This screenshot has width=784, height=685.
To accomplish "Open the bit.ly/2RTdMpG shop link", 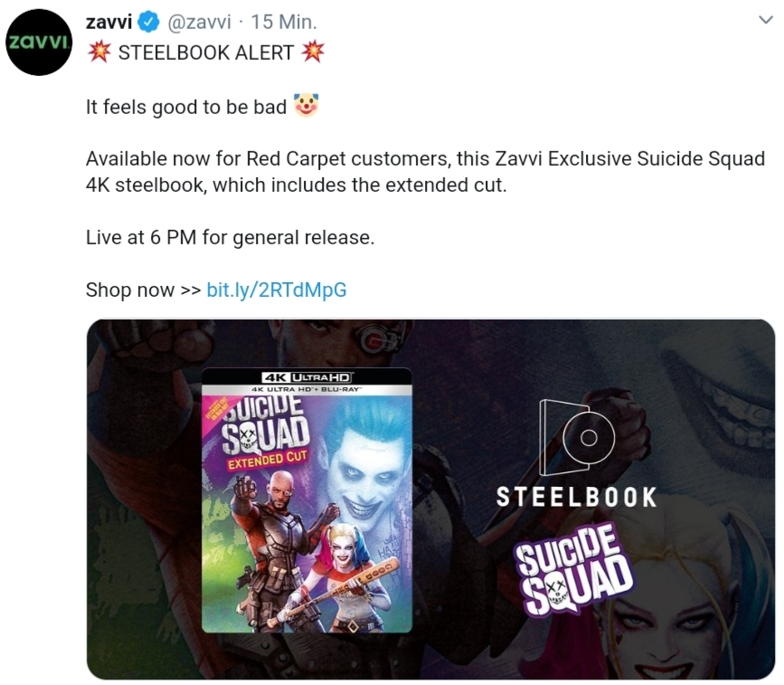I will tap(277, 290).
